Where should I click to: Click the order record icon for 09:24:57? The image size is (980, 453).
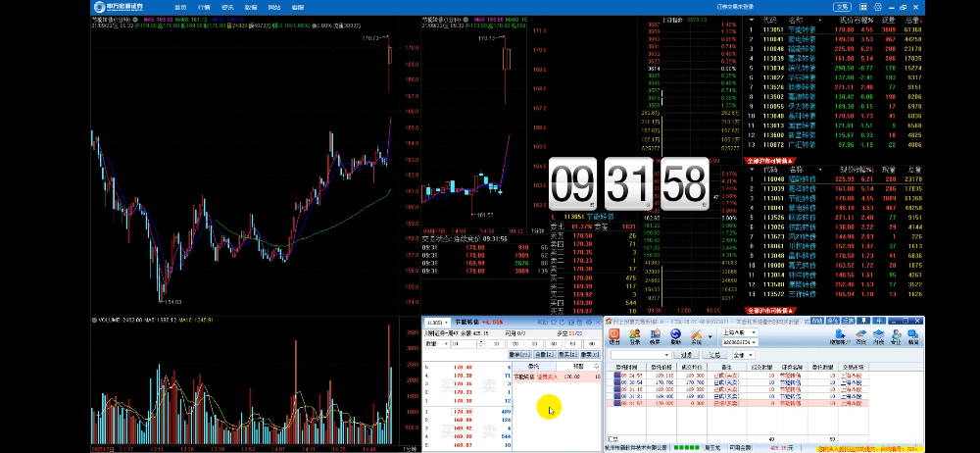pos(617,376)
